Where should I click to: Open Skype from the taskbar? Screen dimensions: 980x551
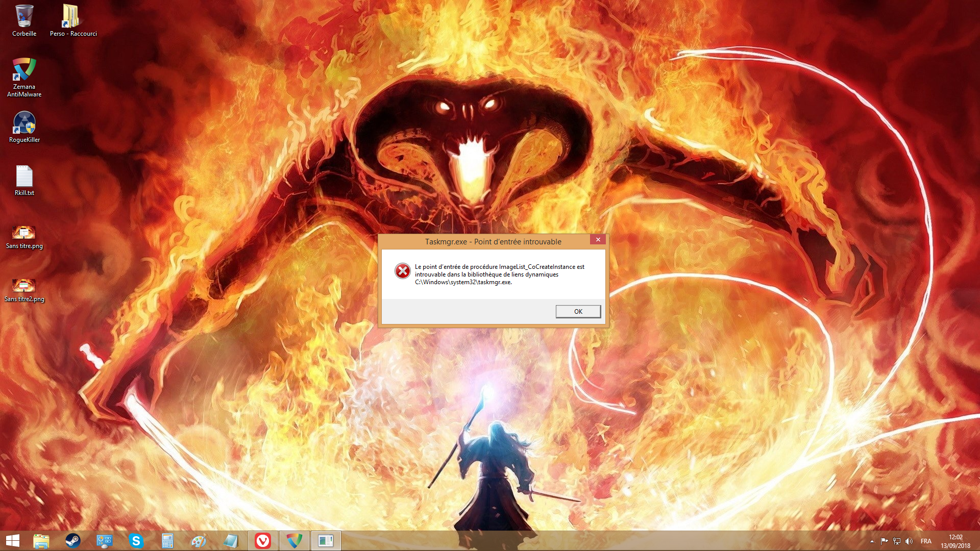click(x=136, y=541)
